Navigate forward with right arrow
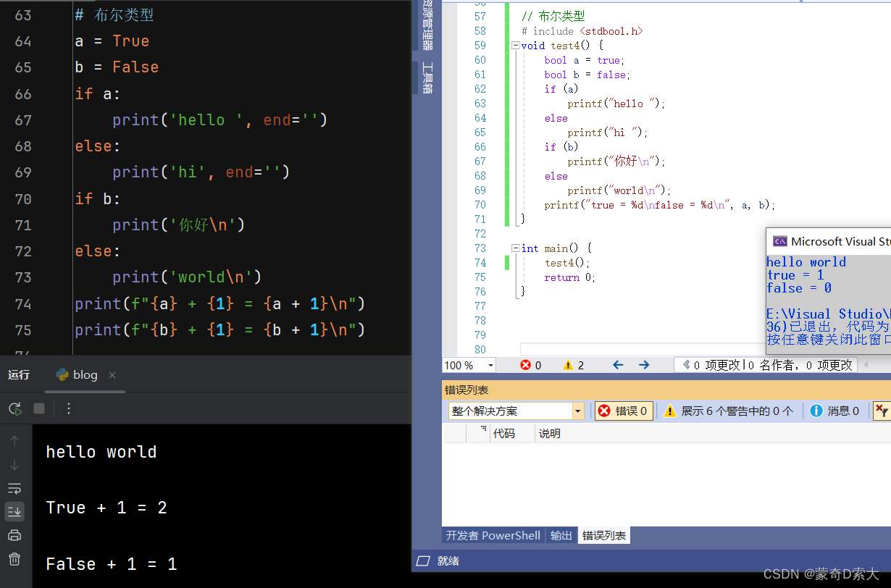The image size is (891, 588). point(644,365)
